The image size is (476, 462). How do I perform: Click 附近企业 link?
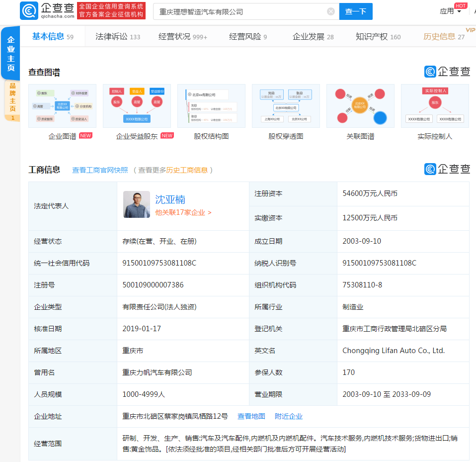pyautogui.click(x=288, y=416)
